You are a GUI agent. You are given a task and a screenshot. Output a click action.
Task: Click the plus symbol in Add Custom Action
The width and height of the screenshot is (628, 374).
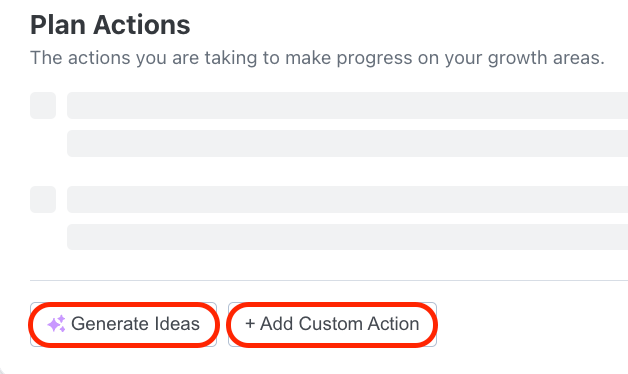pyautogui.click(x=250, y=324)
